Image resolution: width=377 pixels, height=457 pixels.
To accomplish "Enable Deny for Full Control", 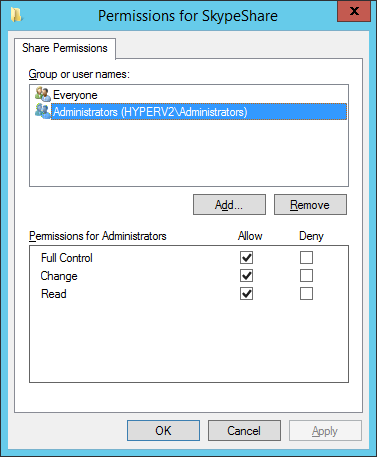I will tap(306, 258).
